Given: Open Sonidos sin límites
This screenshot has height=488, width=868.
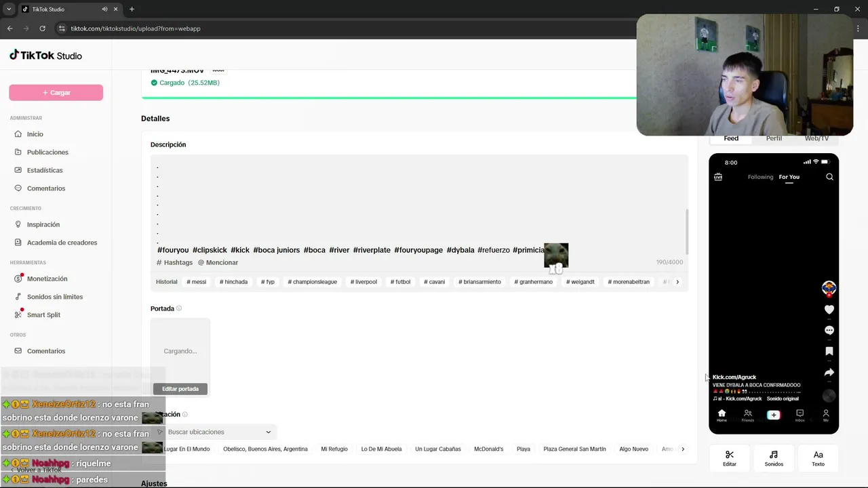Looking at the screenshot, I should [56, 297].
